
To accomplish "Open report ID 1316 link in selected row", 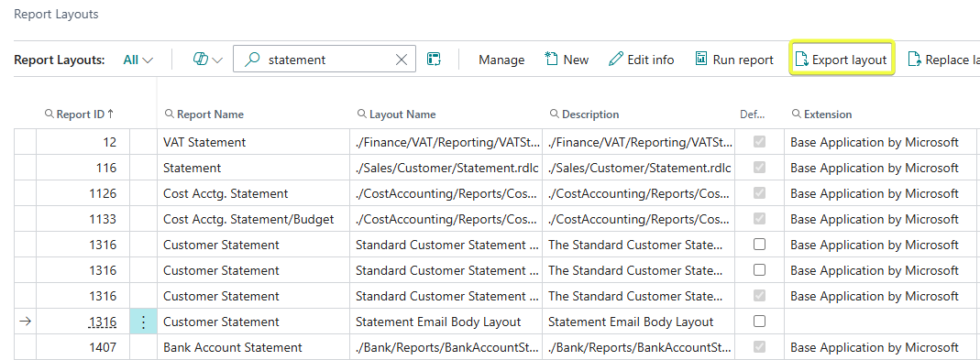I will click(x=103, y=322).
